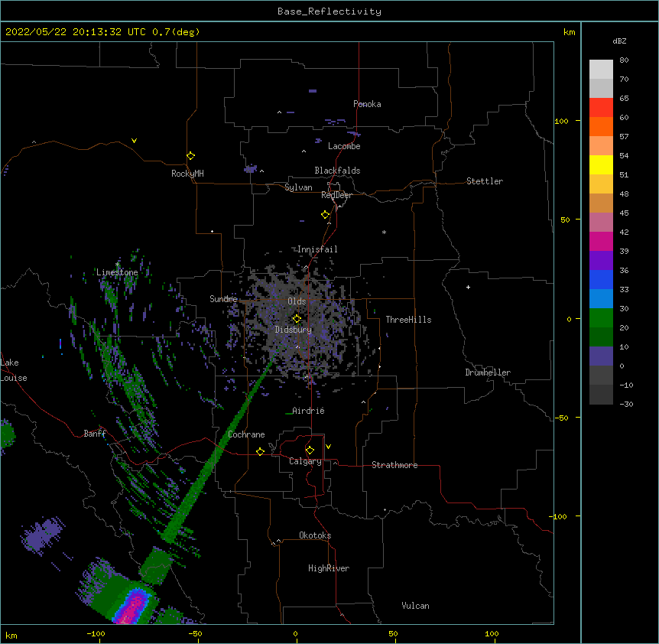Select the dBZ legend heading
The image size is (659, 644).
[619, 41]
